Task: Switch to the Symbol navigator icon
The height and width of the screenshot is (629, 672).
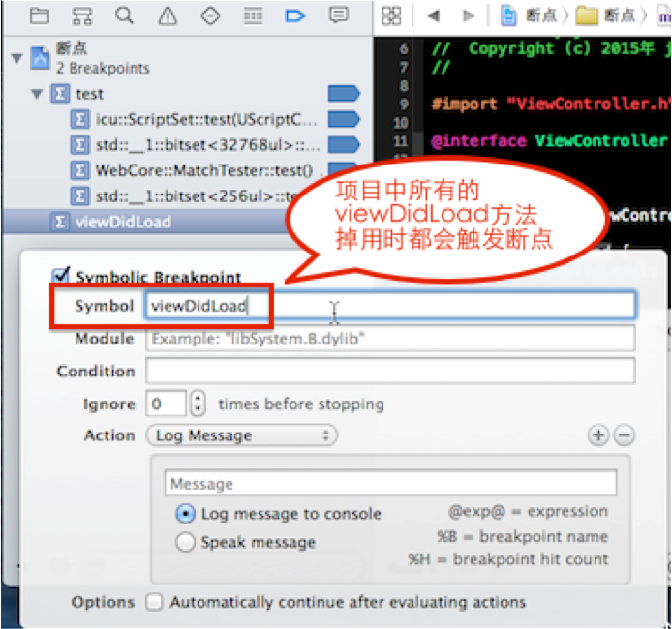Action: tap(82, 15)
